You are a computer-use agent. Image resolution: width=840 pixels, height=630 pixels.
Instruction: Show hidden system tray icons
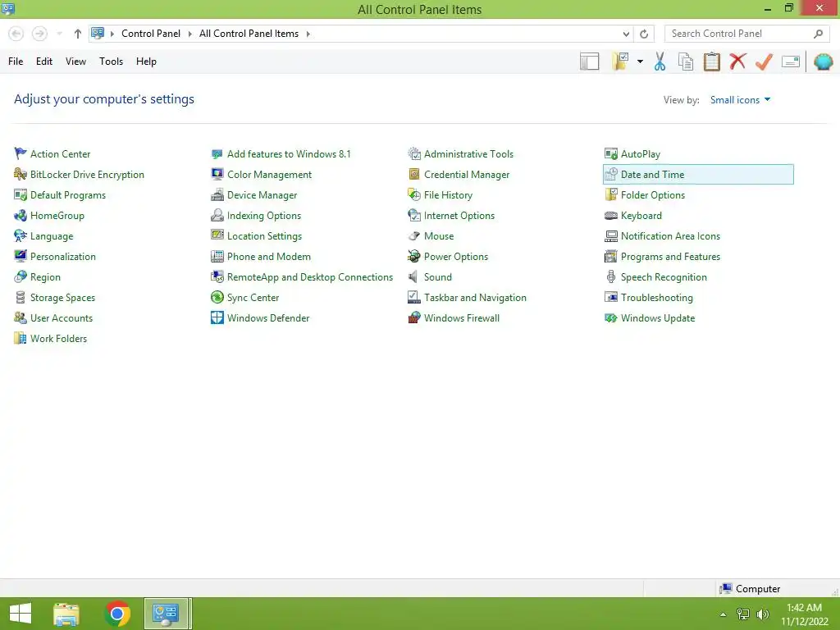coord(724,614)
